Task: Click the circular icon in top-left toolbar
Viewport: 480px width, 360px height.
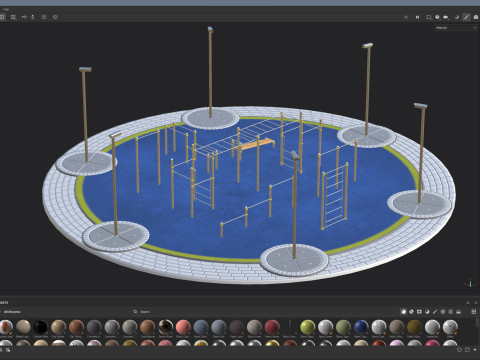Action: pos(55,17)
